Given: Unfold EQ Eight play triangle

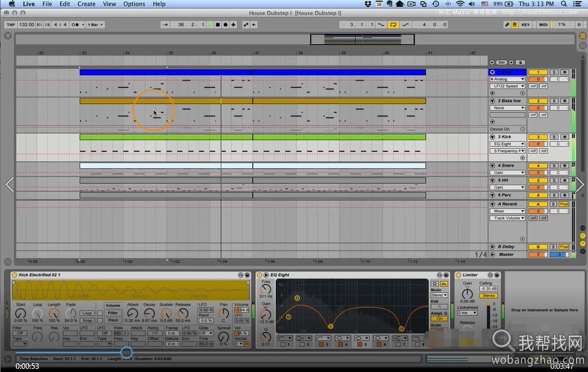Looking at the screenshot, I should pyautogui.click(x=266, y=275).
